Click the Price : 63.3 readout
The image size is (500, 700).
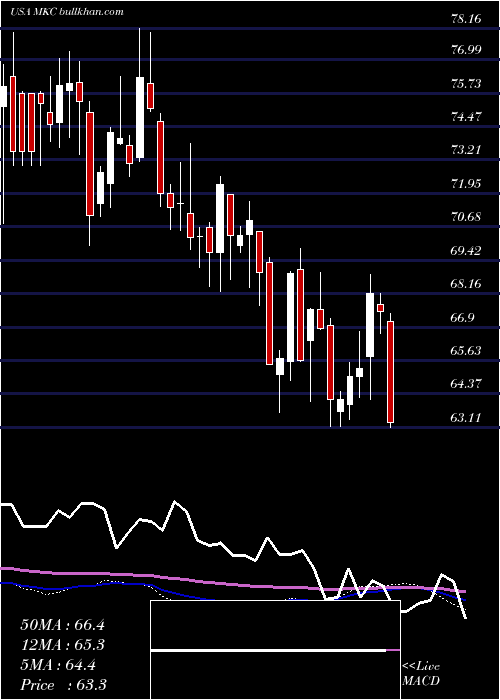tap(63, 685)
